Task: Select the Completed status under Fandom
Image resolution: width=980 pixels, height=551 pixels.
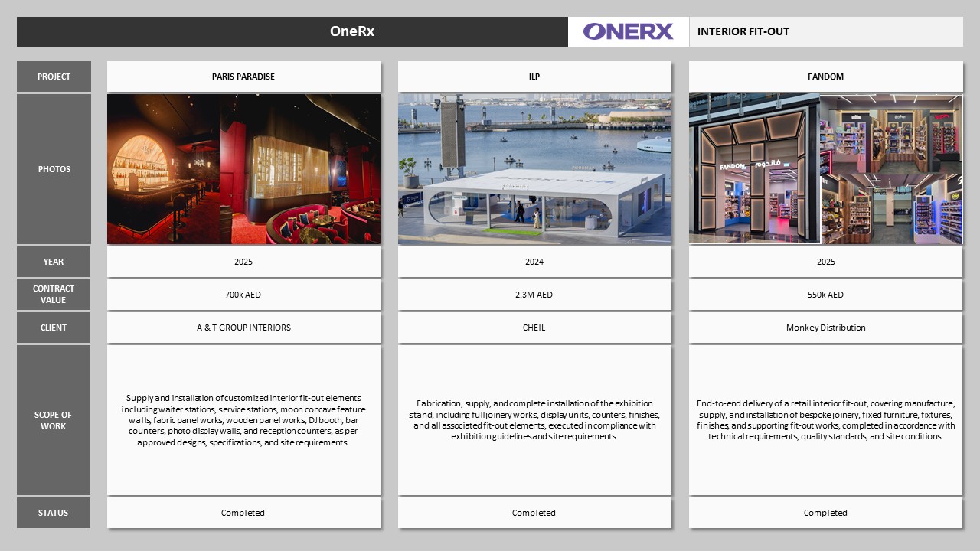Action: point(825,513)
